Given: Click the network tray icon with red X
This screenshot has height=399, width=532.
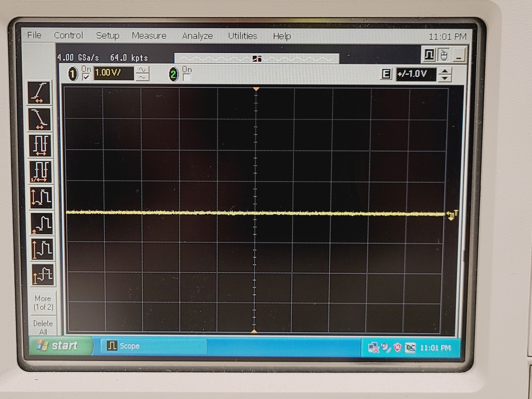Looking at the screenshot, I should pos(373,348).
